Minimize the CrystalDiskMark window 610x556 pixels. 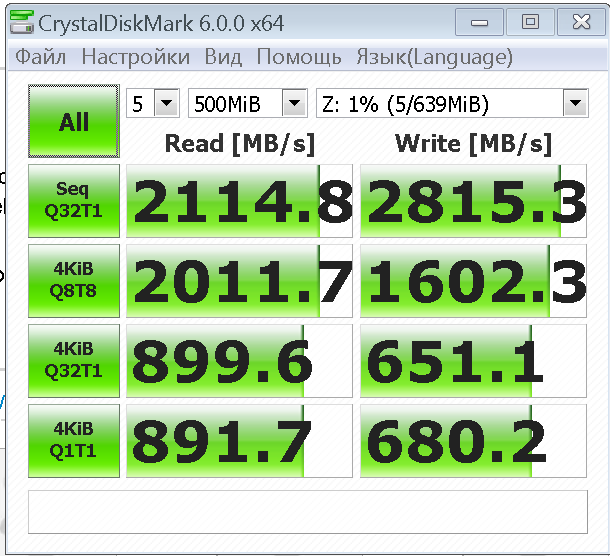click(x=479, y=22)
